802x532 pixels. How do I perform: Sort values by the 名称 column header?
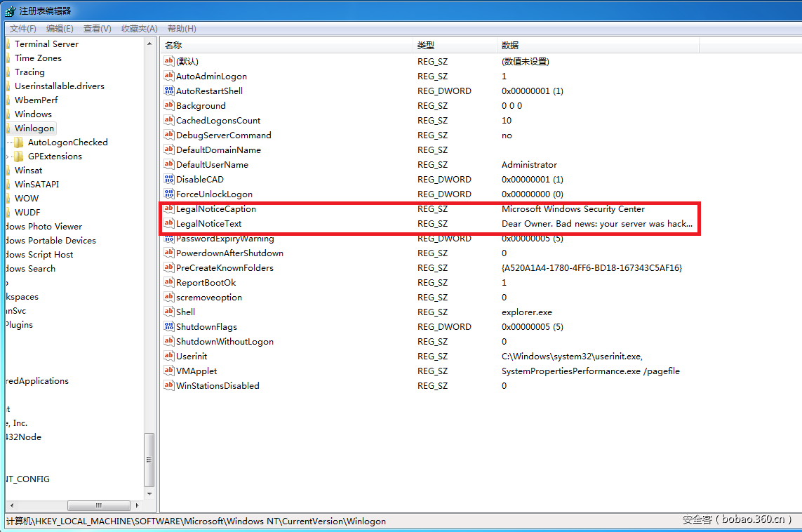click(x=286, y=45)
